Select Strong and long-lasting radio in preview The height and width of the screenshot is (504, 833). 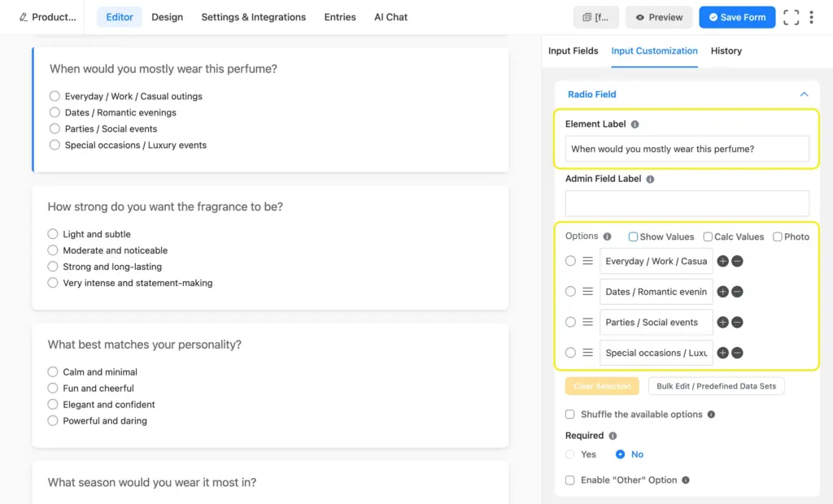click(53, 267)
